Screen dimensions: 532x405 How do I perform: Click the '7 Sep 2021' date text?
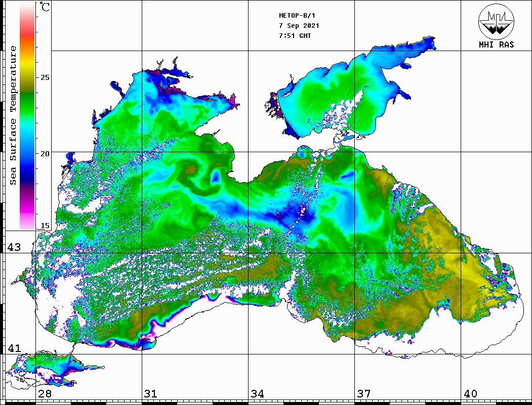click(299, 26)
